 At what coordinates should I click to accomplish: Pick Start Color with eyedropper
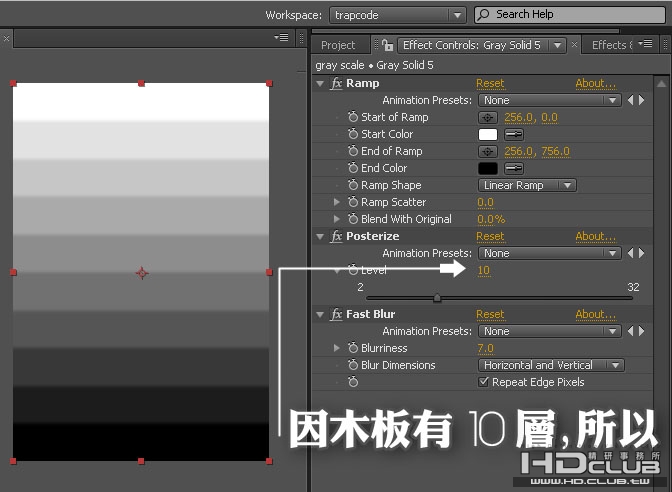pyautogui.click(x=513, y=135)
